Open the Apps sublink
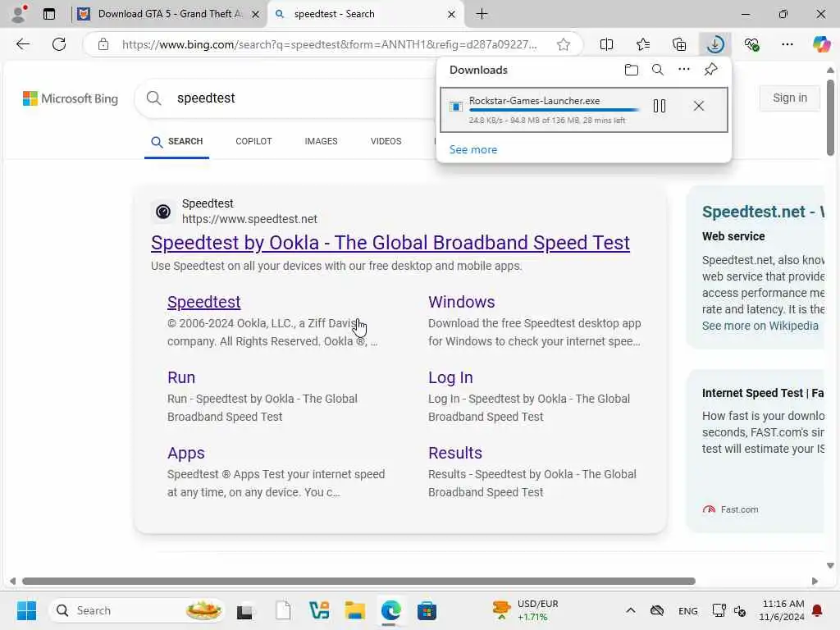 pyautogui.click(x=186, y=453)
